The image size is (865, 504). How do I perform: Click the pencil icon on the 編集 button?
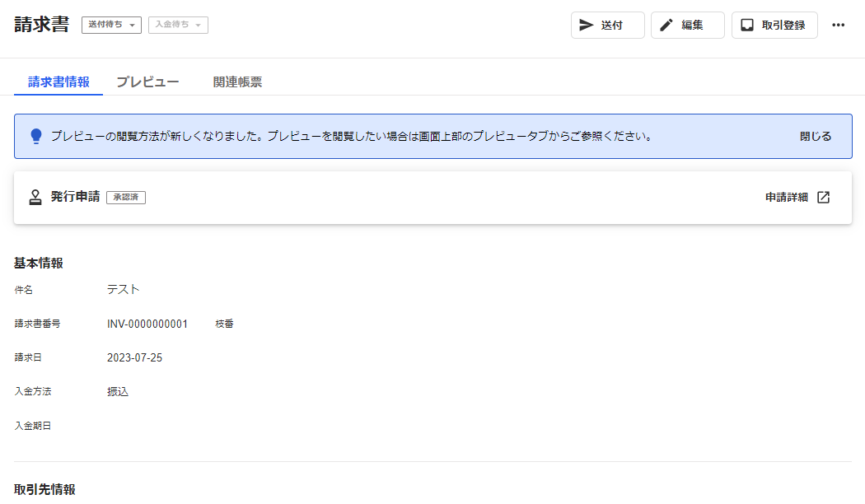point(666,25)
